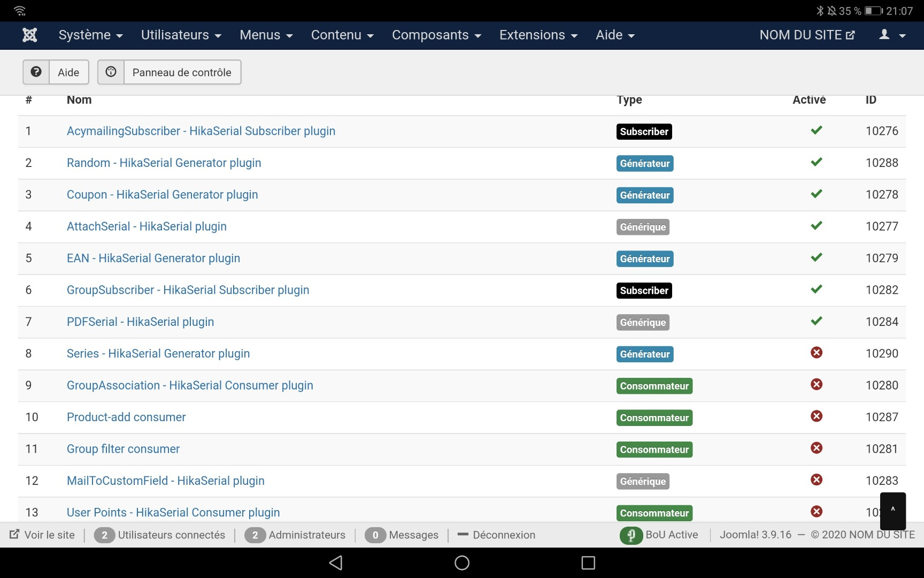
Task: Click the Nom column header
Action: point(79,100)
